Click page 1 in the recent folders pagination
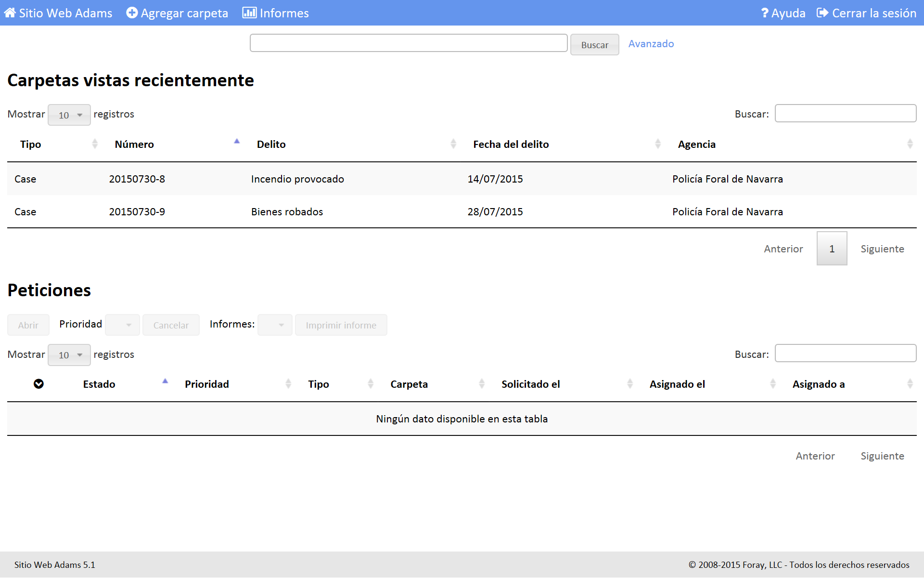Viewport: 924px width, 578px height. coord(832,249)
